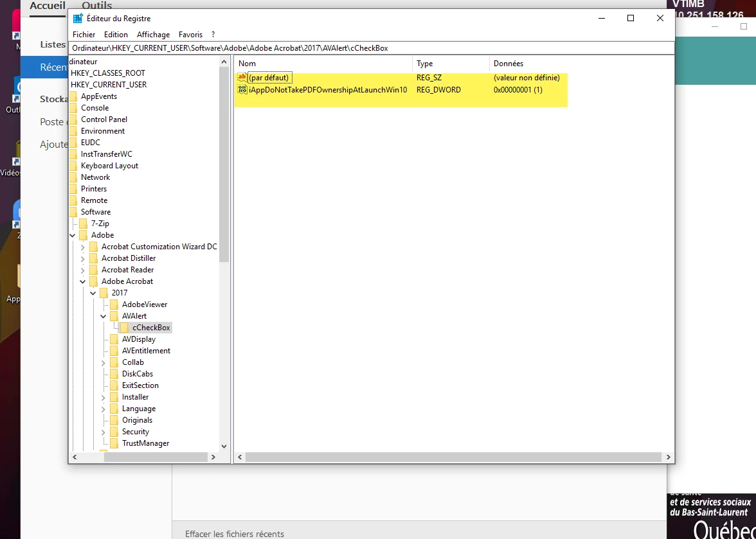Screen dimensions: 756x539
Task: Click the tree pane scroll up arrow
Action: coord(224,62)
